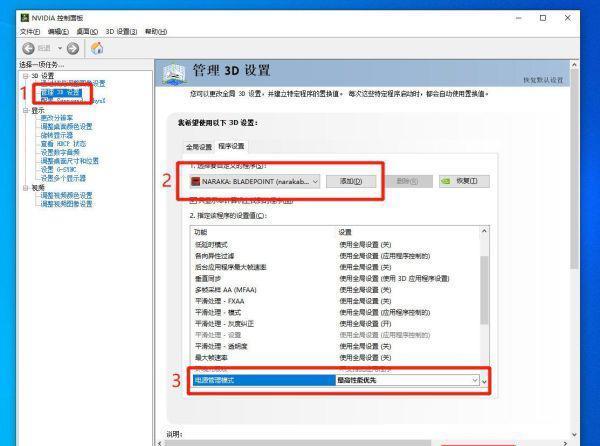
Task: Open 查看 HDCP 状态 in the tree
Action: pos(63,143)
